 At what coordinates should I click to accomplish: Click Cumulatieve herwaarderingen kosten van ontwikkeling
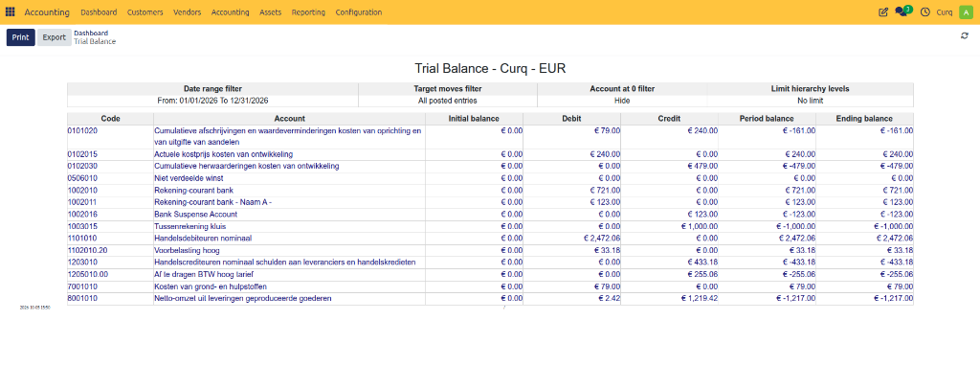coord(247,166)
